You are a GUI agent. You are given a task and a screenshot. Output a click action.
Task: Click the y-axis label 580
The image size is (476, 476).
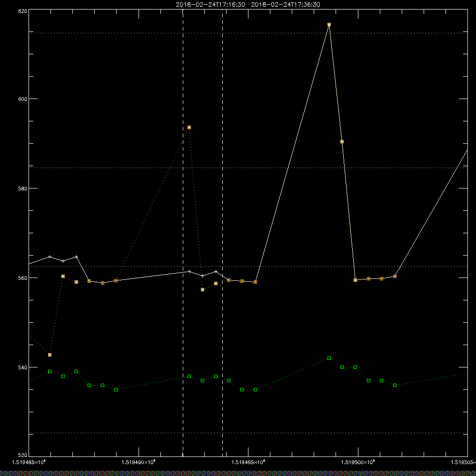pos(23,188)
